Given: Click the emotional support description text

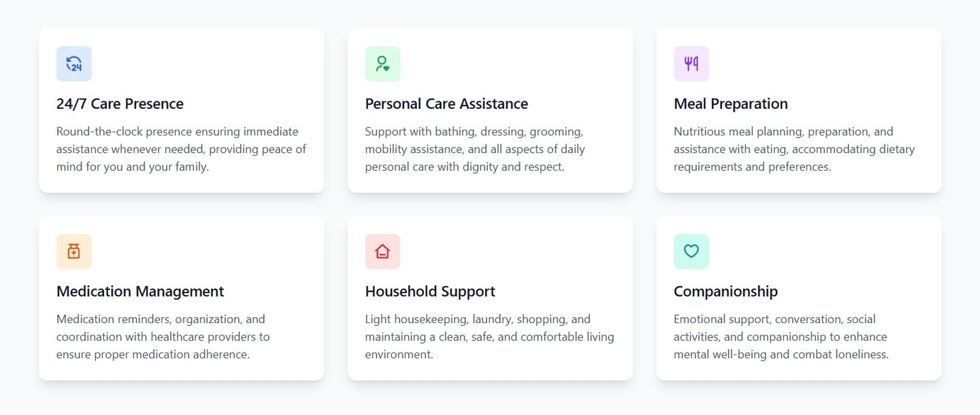Looking at the screenshot, I should (x=781, y=337).
